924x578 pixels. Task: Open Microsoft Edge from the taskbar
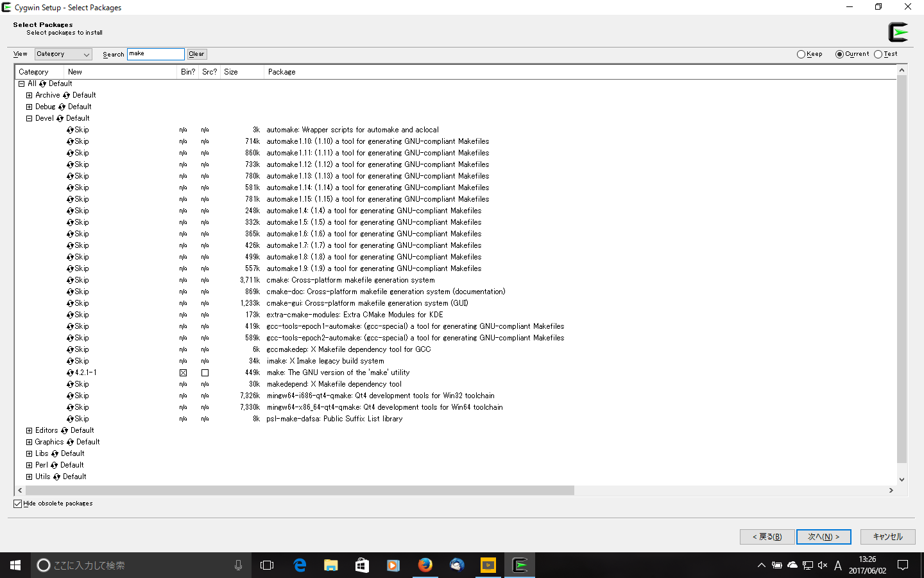300,565
